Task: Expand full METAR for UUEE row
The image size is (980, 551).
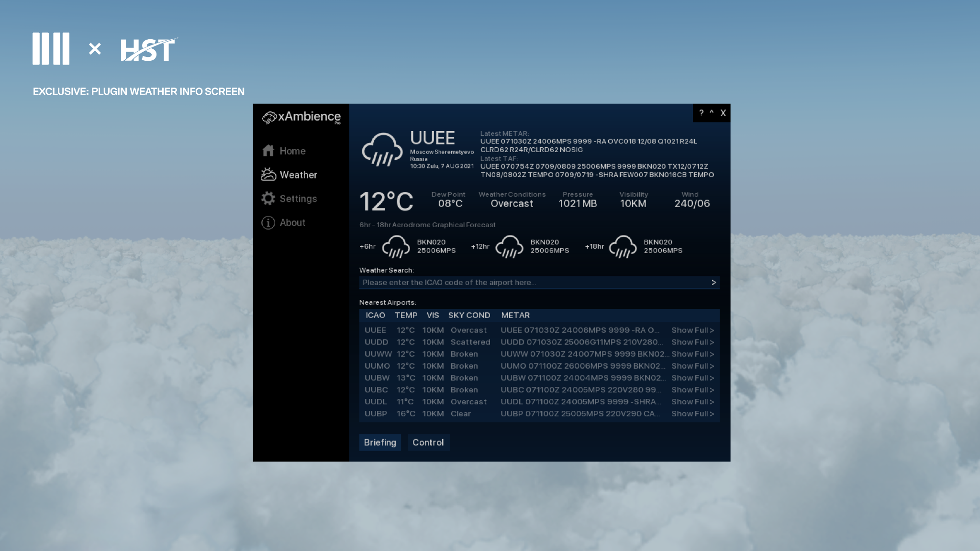Action: pyautogui.click(x=692, y=331)
